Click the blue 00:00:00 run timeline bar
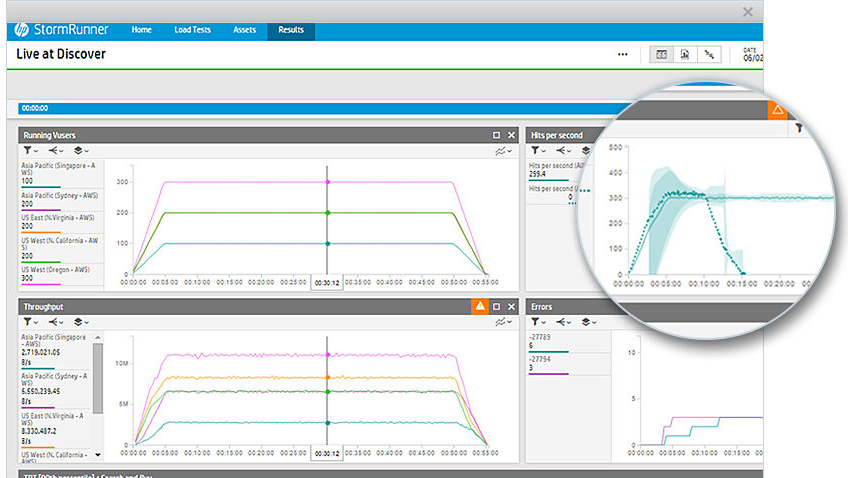 pos(324,108)
